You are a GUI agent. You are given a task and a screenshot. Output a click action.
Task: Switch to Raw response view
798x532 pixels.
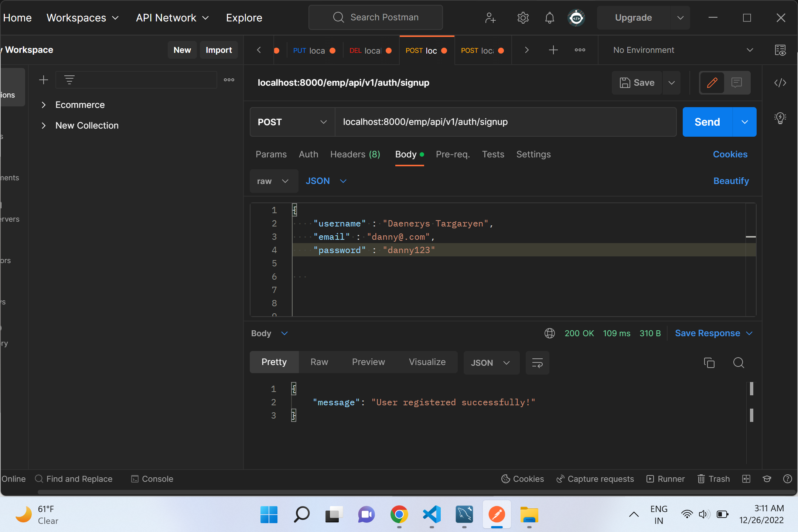pos(319,362)
